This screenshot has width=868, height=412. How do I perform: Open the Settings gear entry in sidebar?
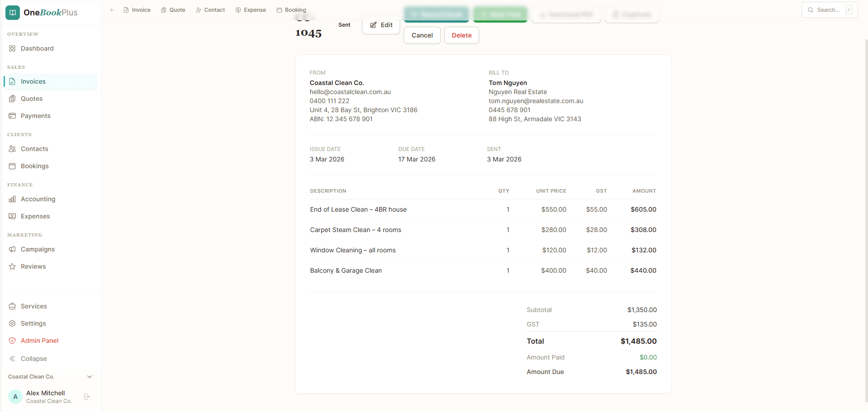pyautogui.click(x=12, y=323)
